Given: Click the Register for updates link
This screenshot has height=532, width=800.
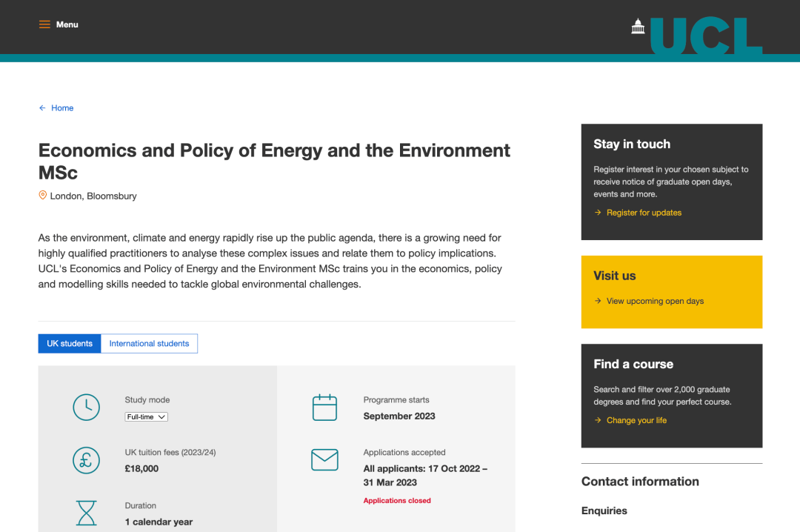Looking at the screenshot, I should coord(644,213).
